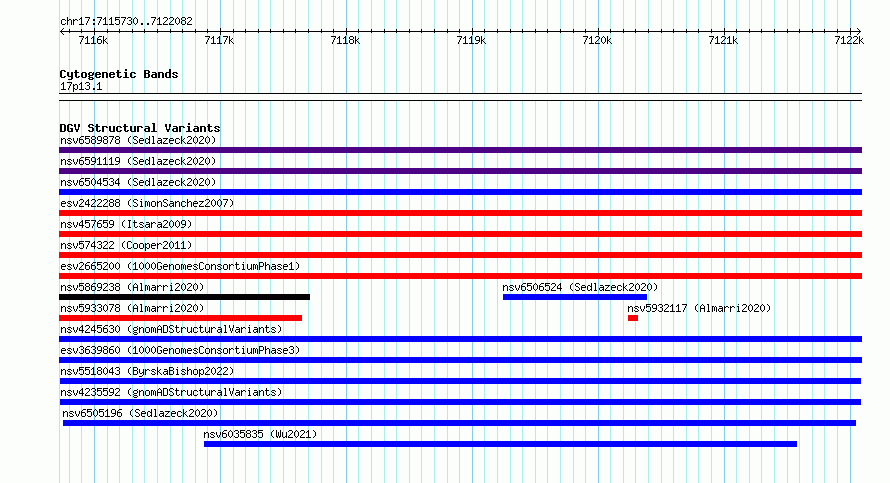Viewport: 890px width, 483px height.
Task: Select the black bar under nsv5869238
Action: pos(184,297)
